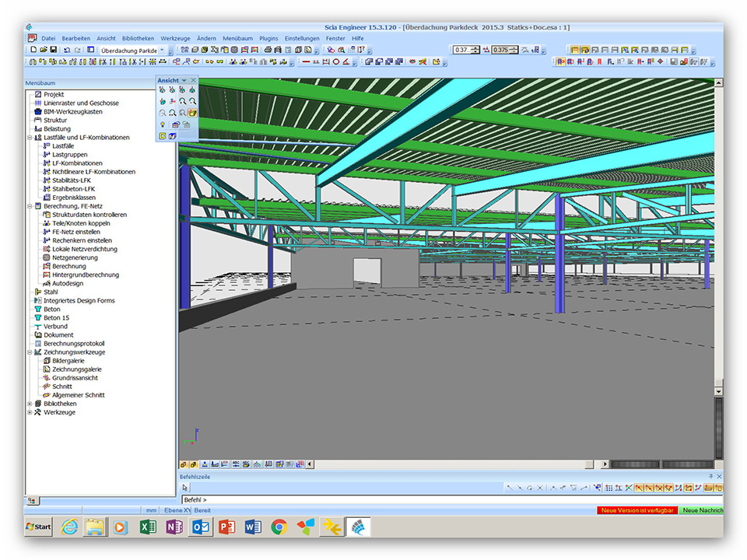Open the Ansicht palette dropdown arrow
This screenshot has width=747, height=560.
point(184,80)
